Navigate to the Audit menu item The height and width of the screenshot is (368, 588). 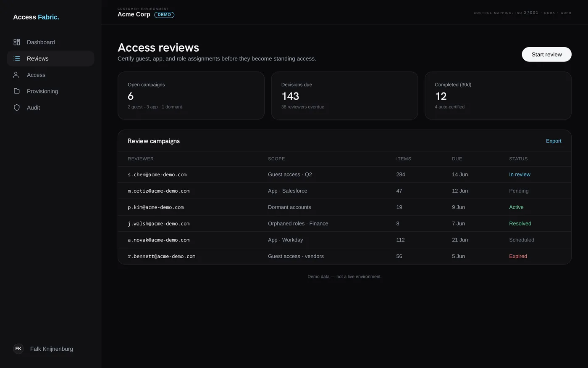pyautogui.click(x=50, y=108)
